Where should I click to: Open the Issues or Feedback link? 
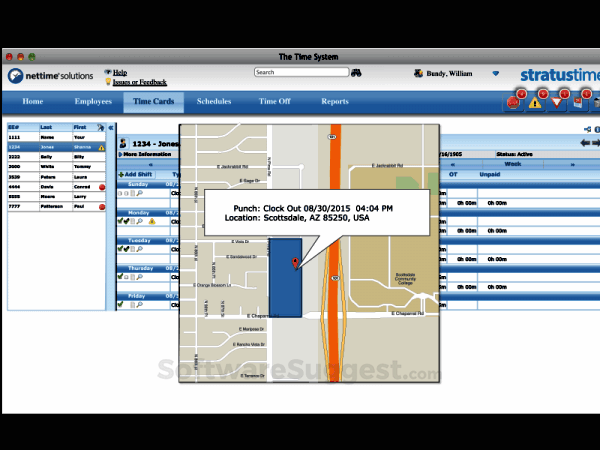coord(140,82)
